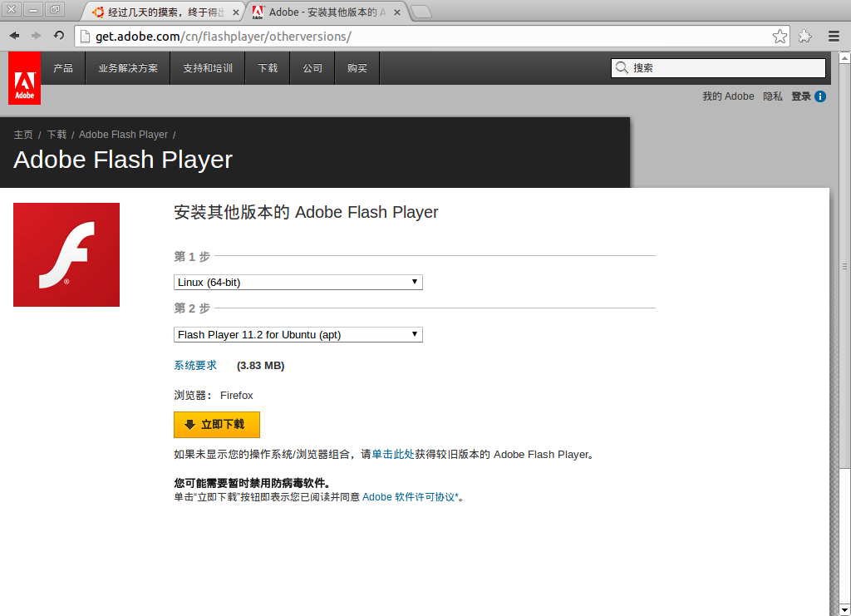
Task: Switch to the 经过几天的摸索 tab
Action: [x=163, y=12]
